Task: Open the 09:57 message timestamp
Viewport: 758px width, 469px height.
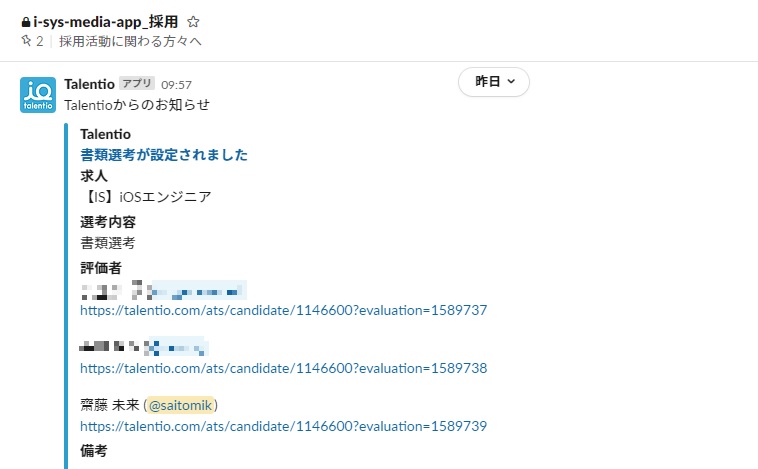Action: 176,85
